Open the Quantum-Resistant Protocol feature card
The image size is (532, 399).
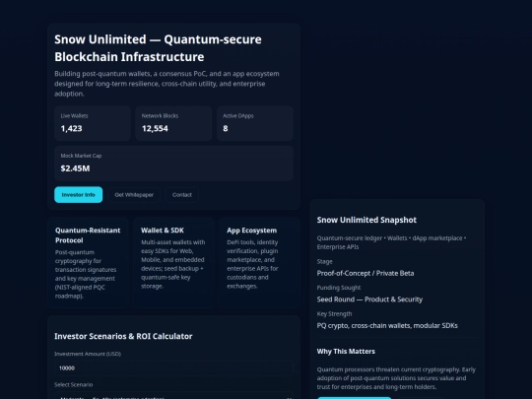coord(89,263)
